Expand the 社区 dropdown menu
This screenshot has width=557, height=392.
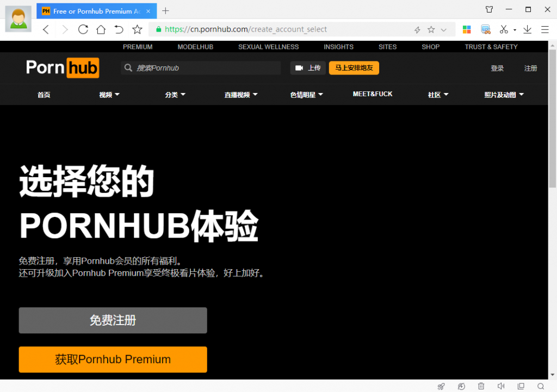tap(438, 95)
